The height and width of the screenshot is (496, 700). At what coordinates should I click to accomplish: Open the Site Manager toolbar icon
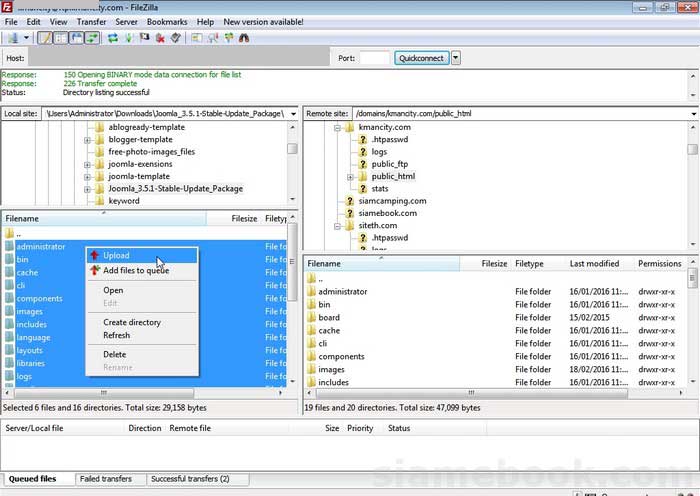pyautogui.click(x=13, y=38)
